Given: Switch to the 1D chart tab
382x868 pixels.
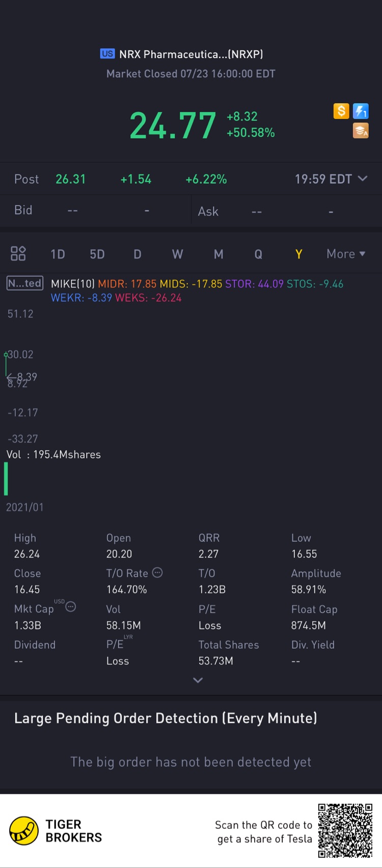Looking at the screenshot, I should coord(58,254).
